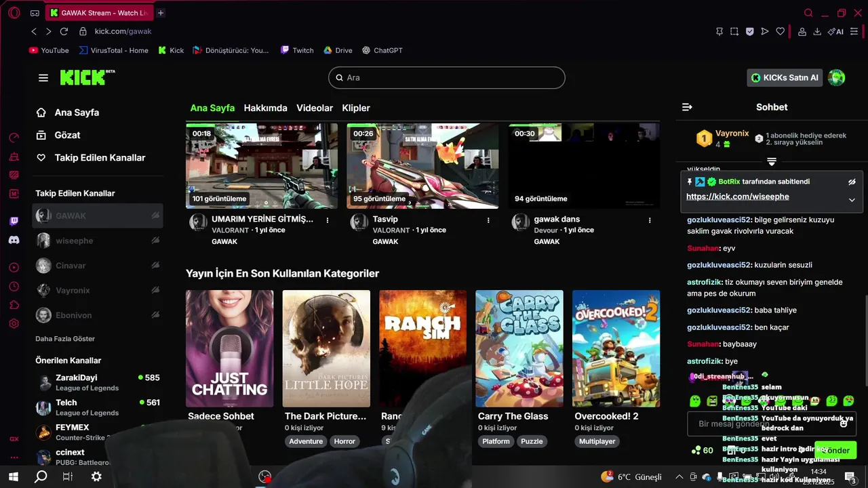Viewport: 868px width, 488px height.
Task: Open the user avatar menu on Kick
Action: click(837, 78)
